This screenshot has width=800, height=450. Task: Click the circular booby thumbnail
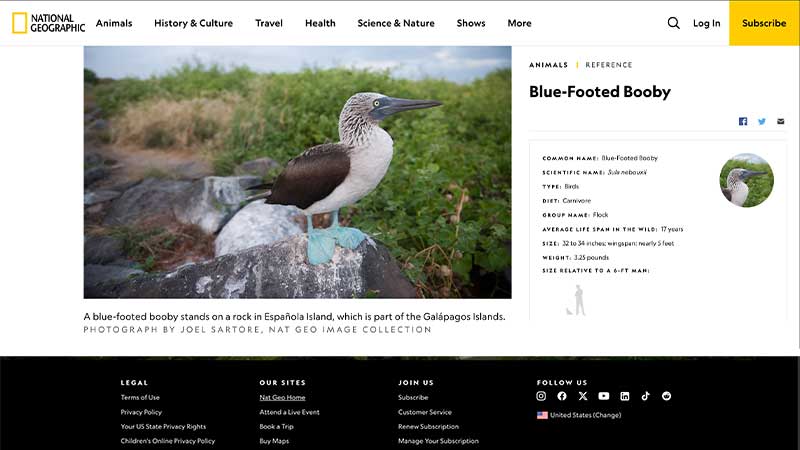pyautogui.click(x=746, y=180)
